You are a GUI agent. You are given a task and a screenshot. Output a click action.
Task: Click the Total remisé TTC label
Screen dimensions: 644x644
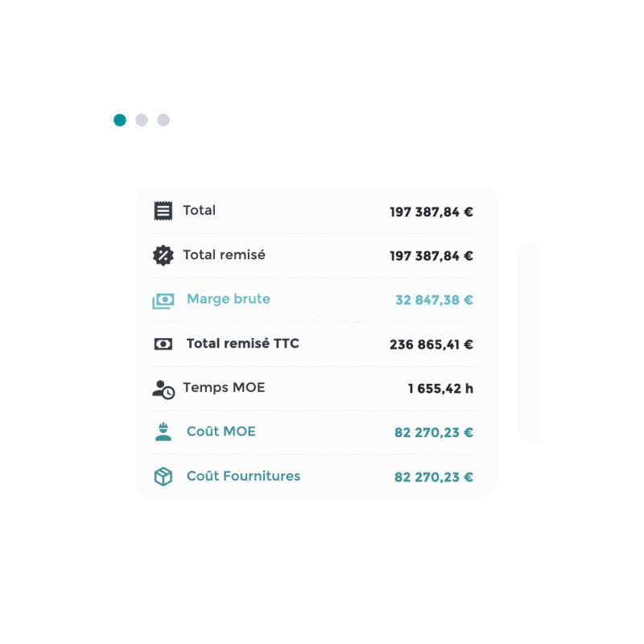click(243, 344)
